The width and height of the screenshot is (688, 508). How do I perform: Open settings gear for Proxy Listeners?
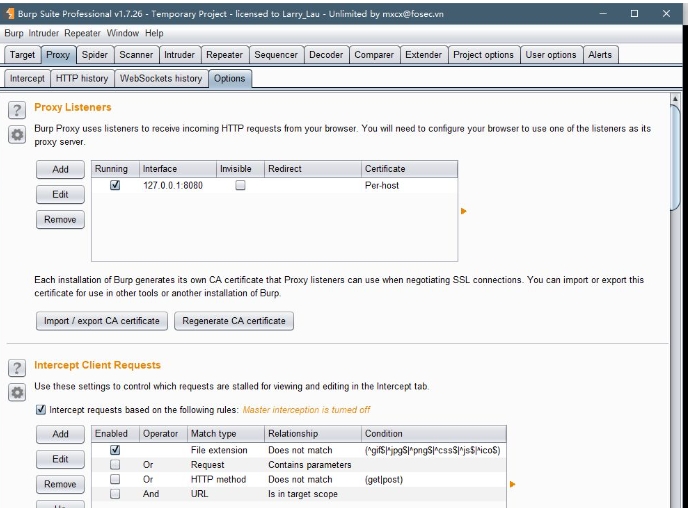click(17, 135)
